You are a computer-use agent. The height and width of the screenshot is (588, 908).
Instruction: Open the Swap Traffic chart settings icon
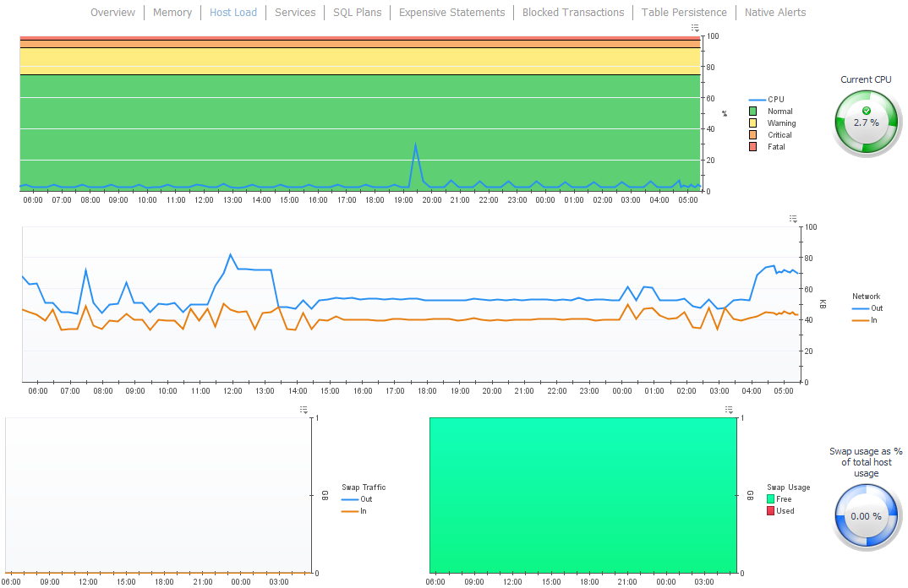coord(304,411)
